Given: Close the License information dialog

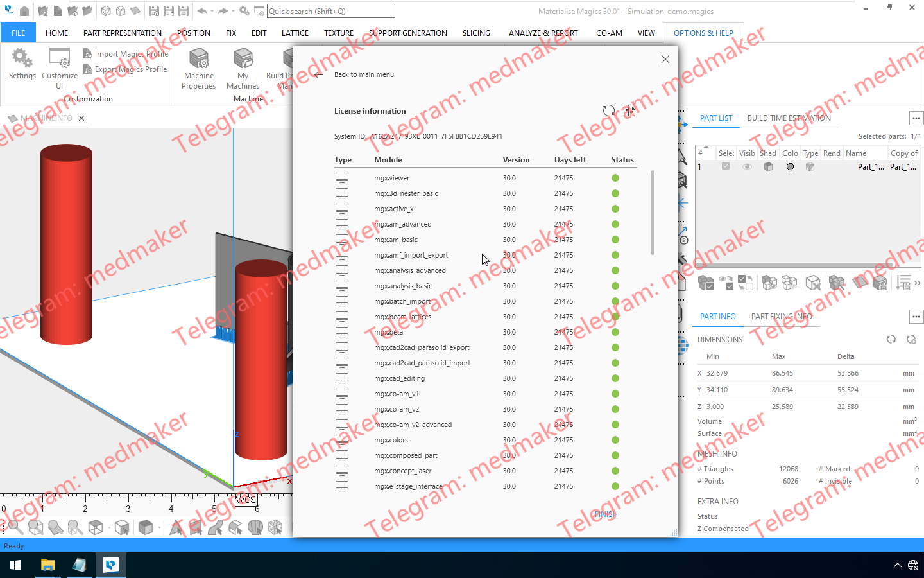Looking at the screenshot, I should coord(665,59).
